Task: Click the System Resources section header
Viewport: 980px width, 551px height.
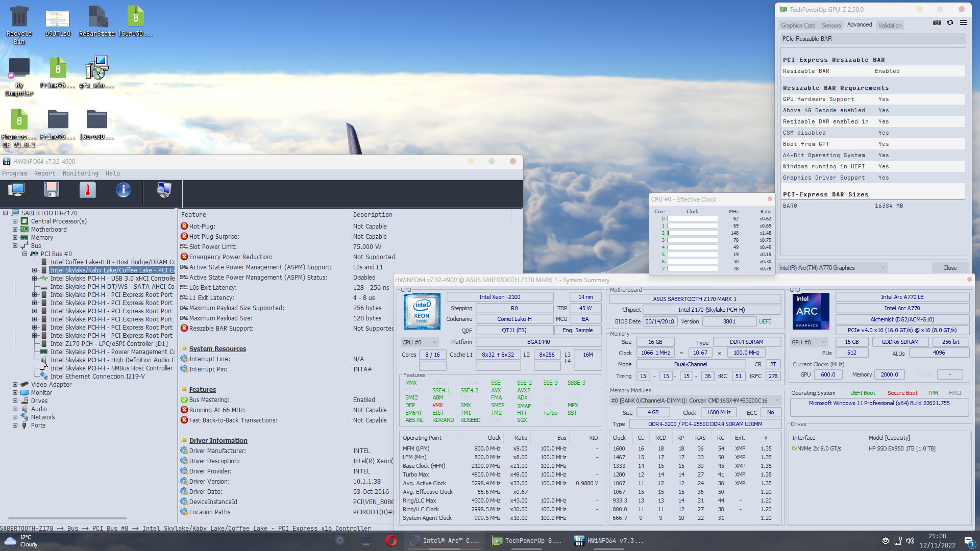Action: pyautogui.click(x=217, y=349)
